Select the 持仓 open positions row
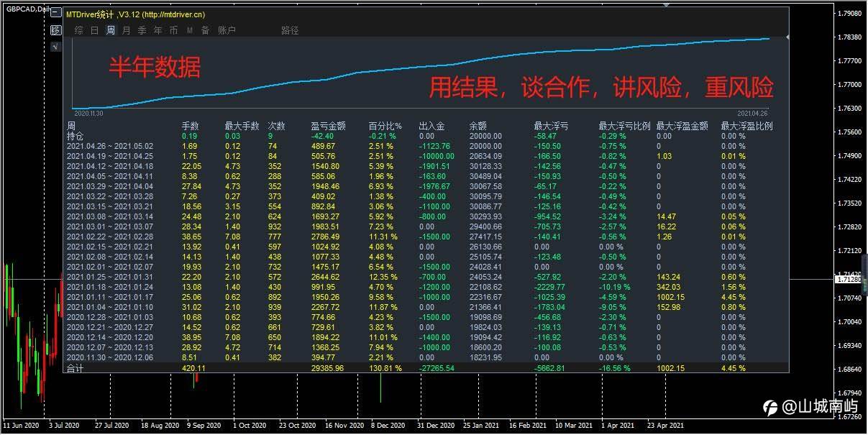868x435 pixels. [427, 136]
